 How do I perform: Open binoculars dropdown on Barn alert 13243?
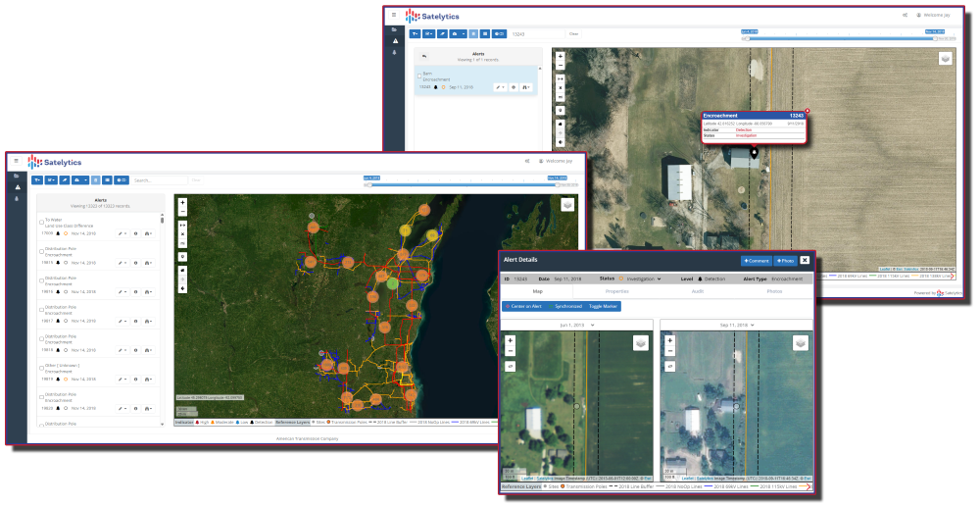[x=526, y=87]
